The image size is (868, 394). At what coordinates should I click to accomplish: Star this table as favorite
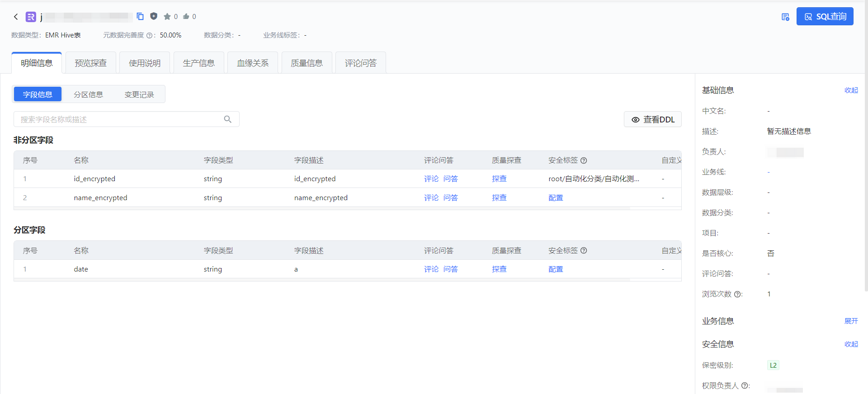167,17
